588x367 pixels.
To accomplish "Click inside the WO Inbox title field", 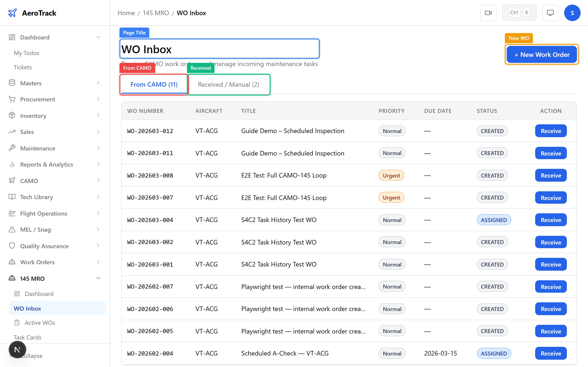I will tap(219, 49).
